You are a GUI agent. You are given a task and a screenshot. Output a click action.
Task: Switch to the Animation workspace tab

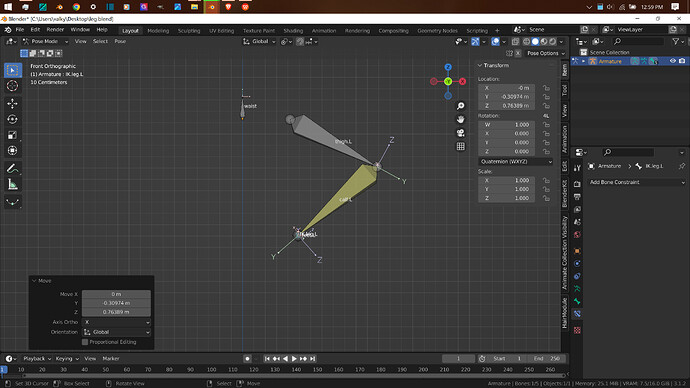324,30
